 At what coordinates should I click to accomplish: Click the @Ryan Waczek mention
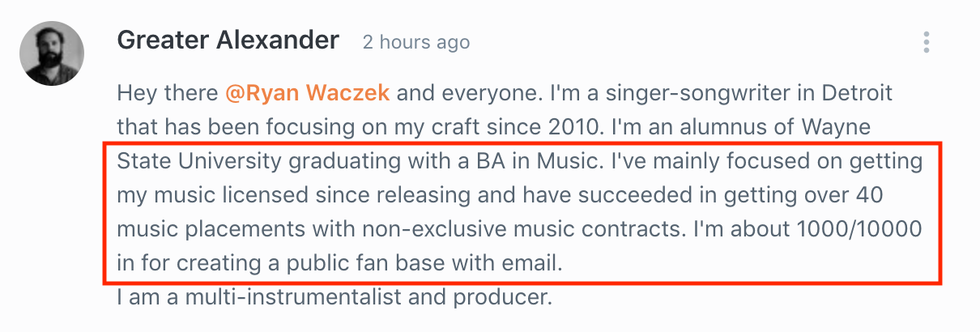pos(308,92)
